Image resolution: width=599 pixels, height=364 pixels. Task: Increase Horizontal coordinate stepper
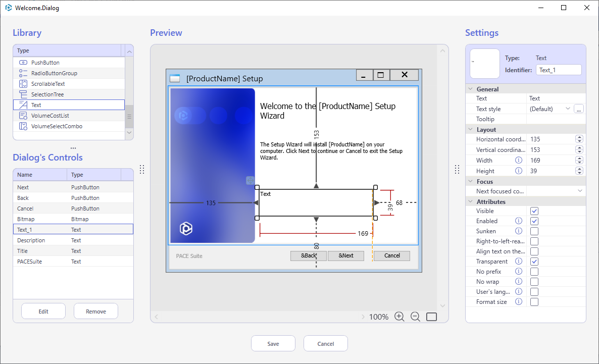coord(579,137)
